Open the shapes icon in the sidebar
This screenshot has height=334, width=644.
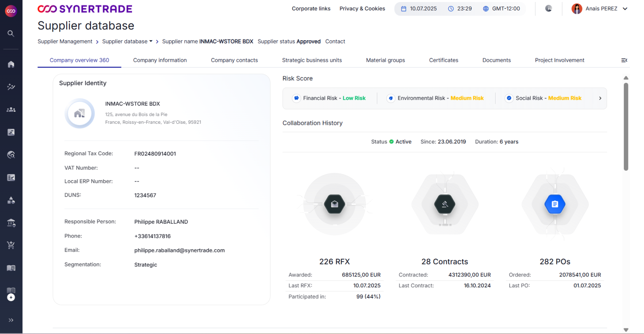pos(11,200)
